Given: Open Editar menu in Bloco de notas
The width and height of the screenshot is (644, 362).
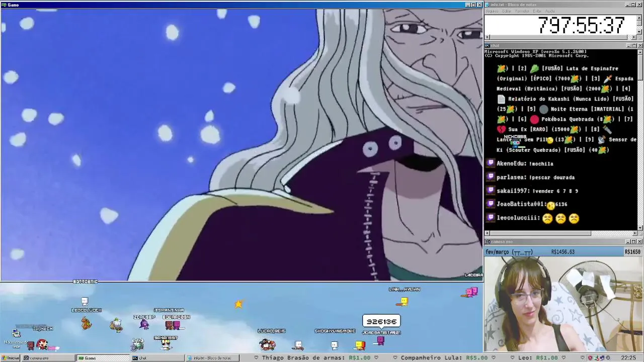Looking at the screenshot, I should tap(507, 11).
